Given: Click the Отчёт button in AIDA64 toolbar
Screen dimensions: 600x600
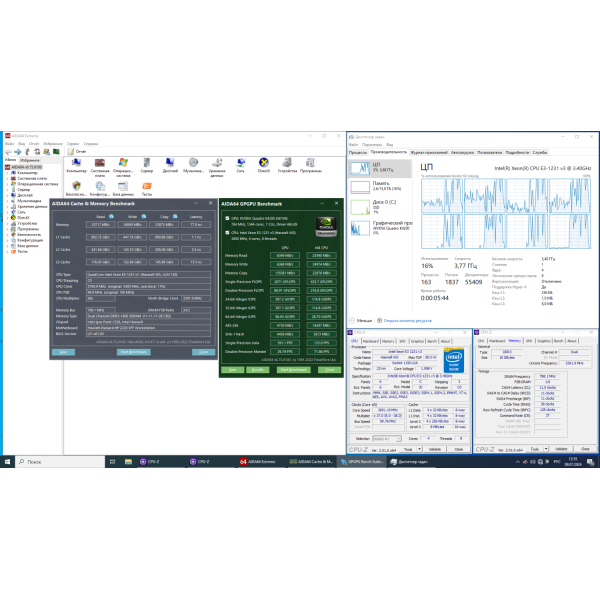Looking at the screenshot, I should pyautogui.click(x=78, y=152).
